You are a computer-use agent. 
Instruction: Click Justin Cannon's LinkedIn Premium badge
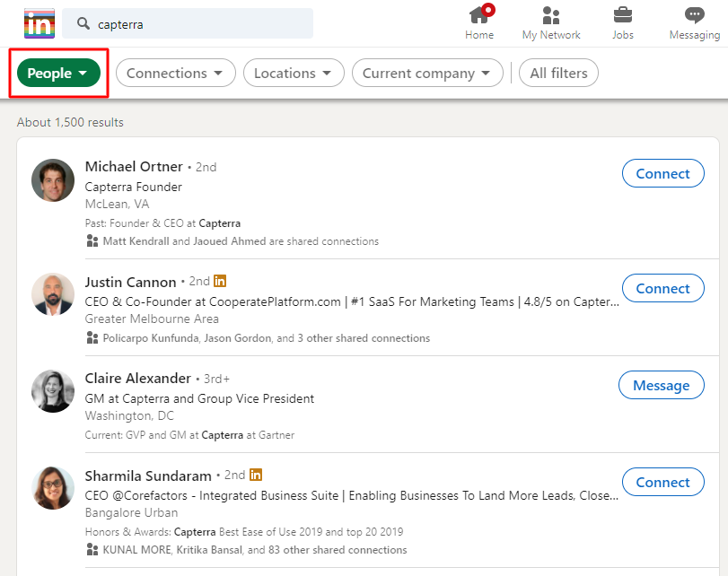point(220,281)
